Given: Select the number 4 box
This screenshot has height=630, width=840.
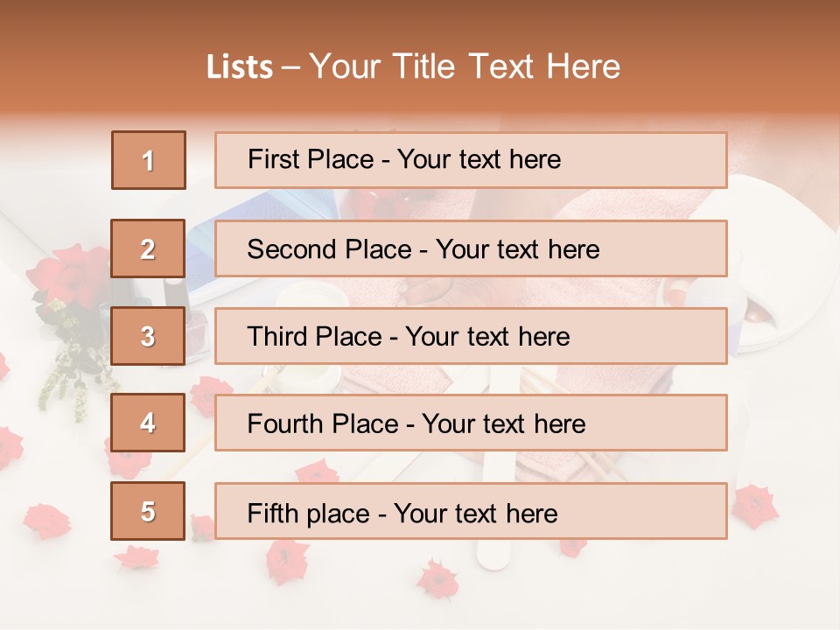Looking at the screenshot, I should [x=148, y=423].
